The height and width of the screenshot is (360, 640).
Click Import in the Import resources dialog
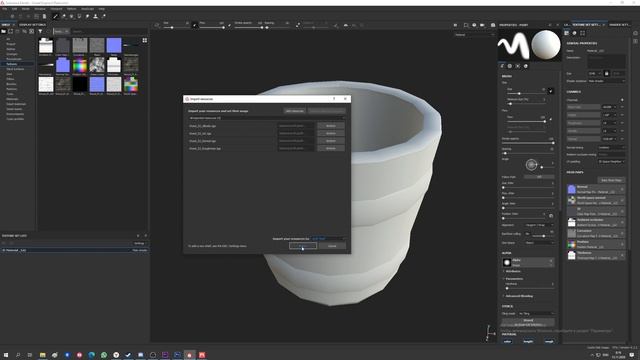coord(303,246)
